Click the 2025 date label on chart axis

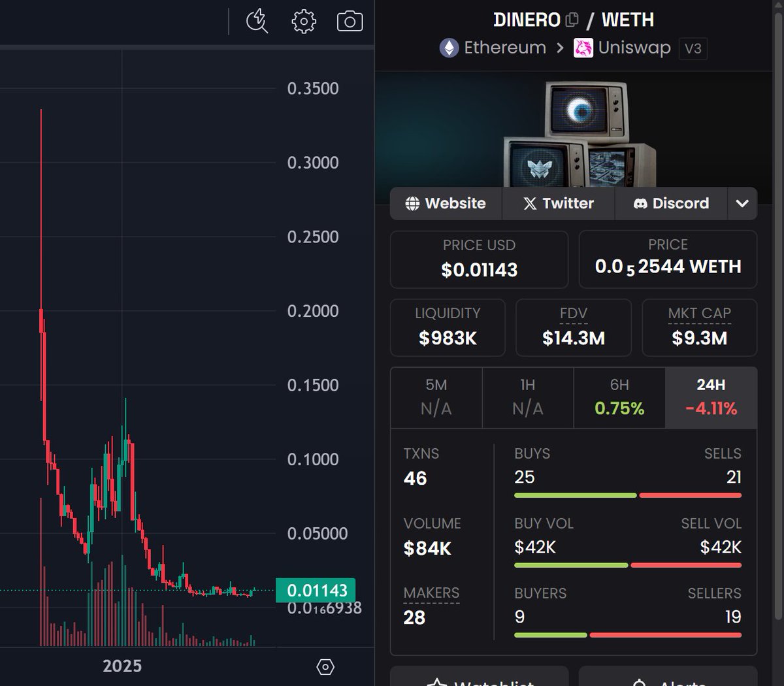tap(122, 666)
